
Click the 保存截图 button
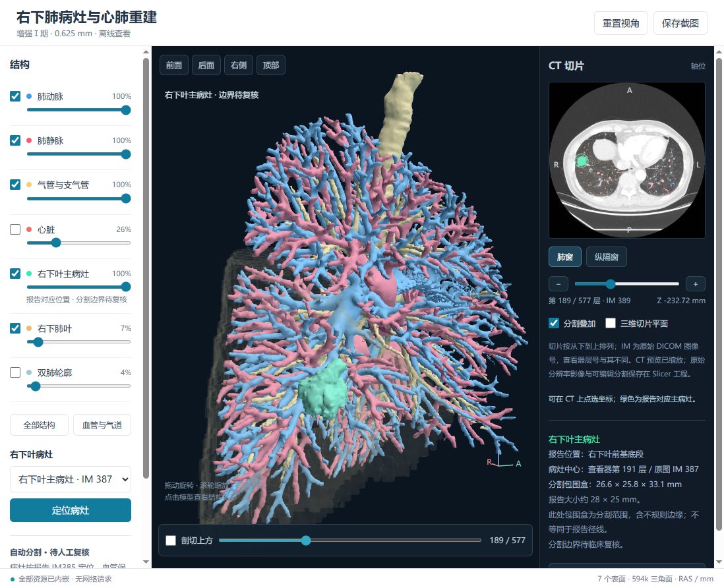(x=680, y=23)
